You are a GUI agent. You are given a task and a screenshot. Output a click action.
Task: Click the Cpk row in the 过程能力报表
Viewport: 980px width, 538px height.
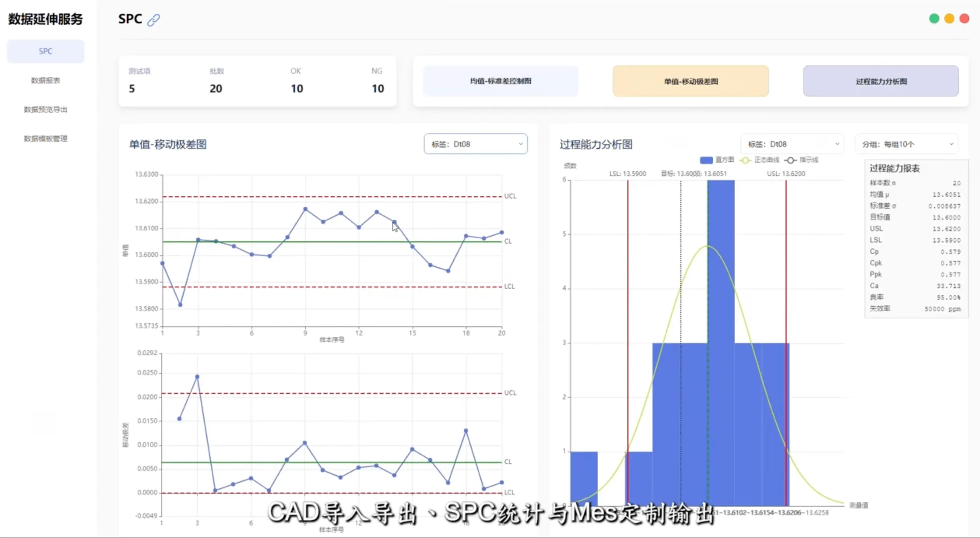point(915,263)
